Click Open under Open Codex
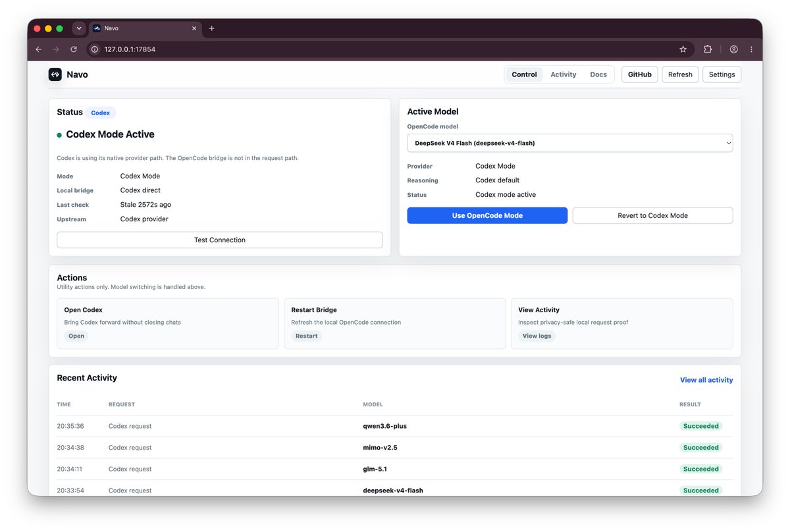 pyautogui.click(x=76, y=336)
